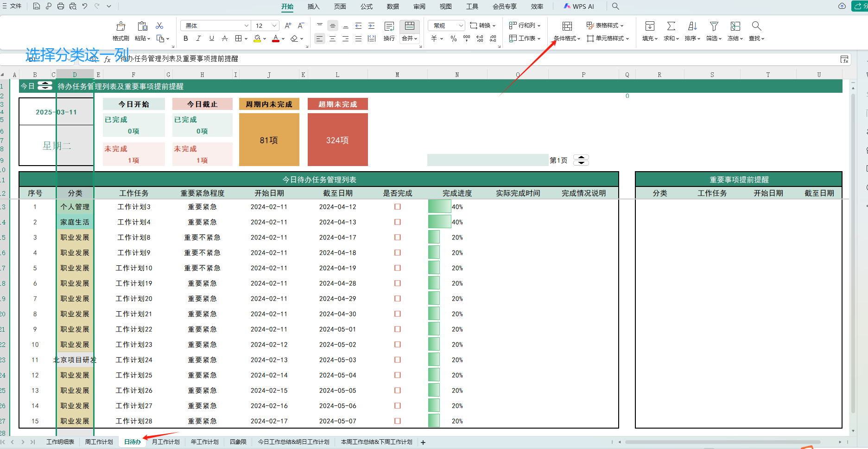Click the Paste (粘贴) clipboard icon

click(142, 26)
